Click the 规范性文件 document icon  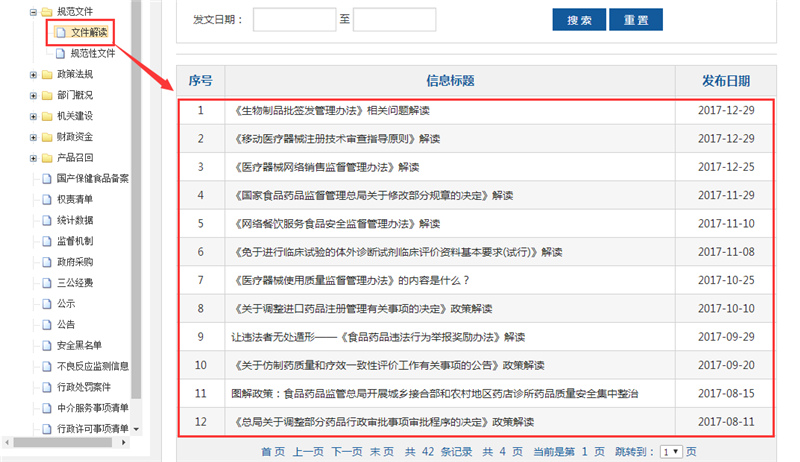coord(60,53)
